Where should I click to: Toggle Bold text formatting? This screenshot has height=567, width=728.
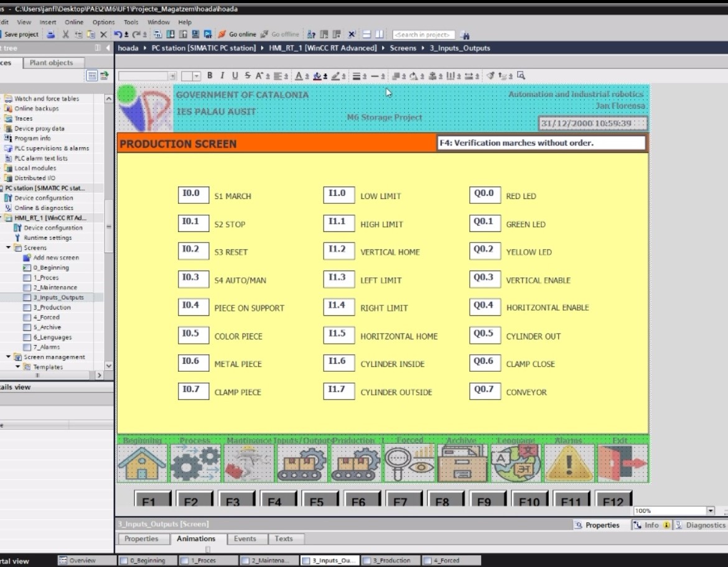point(210,76)
